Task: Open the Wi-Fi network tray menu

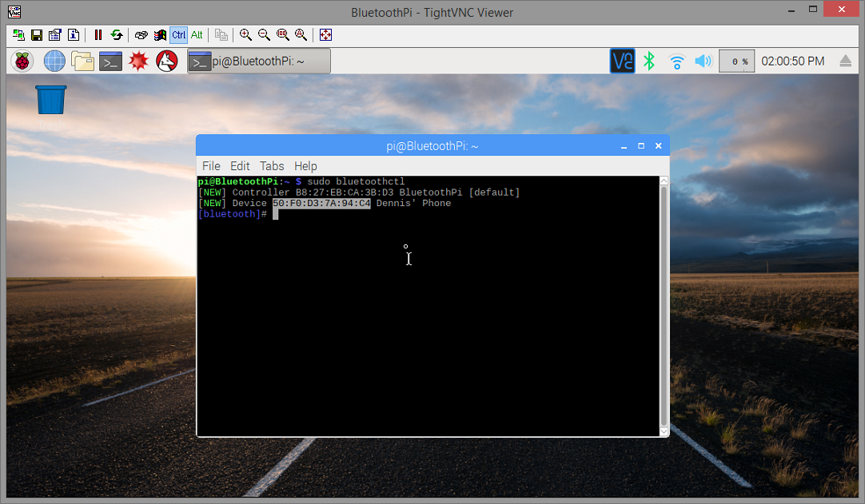Action: point(676,62)
